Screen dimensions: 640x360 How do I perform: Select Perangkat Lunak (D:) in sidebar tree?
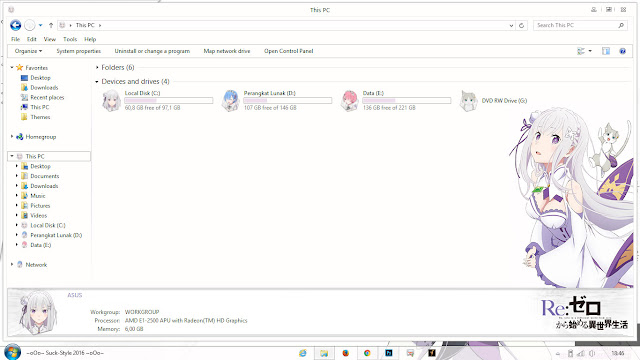pyautogui.click(x=56, y=235)
